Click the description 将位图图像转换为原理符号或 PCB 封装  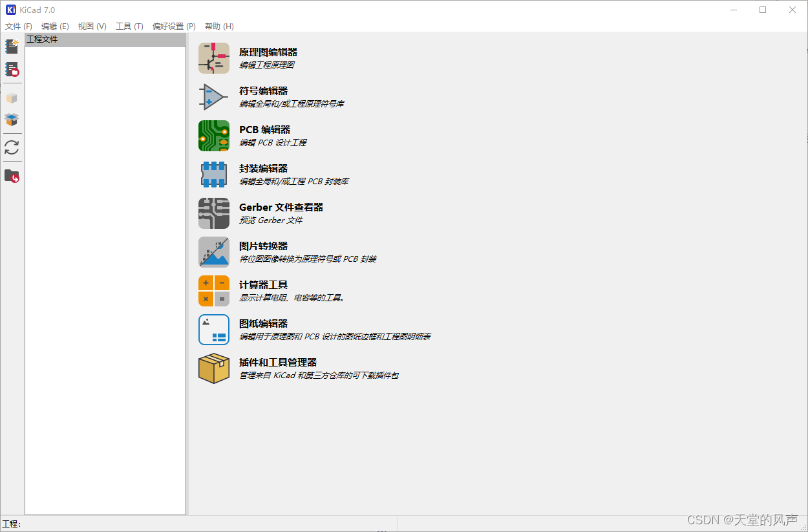(308, 259)
